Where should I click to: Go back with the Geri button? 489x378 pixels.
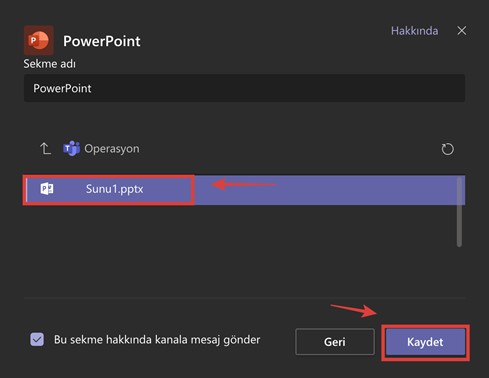[x=335, y=342]
